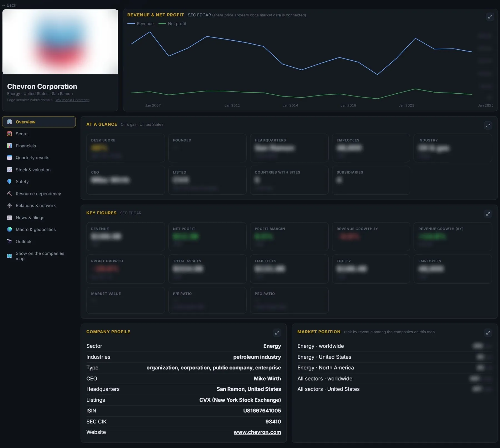The width and height of the screenshot is (500, 448).
Task: Click the Subsidiaries card
Action: coord(371,180)
